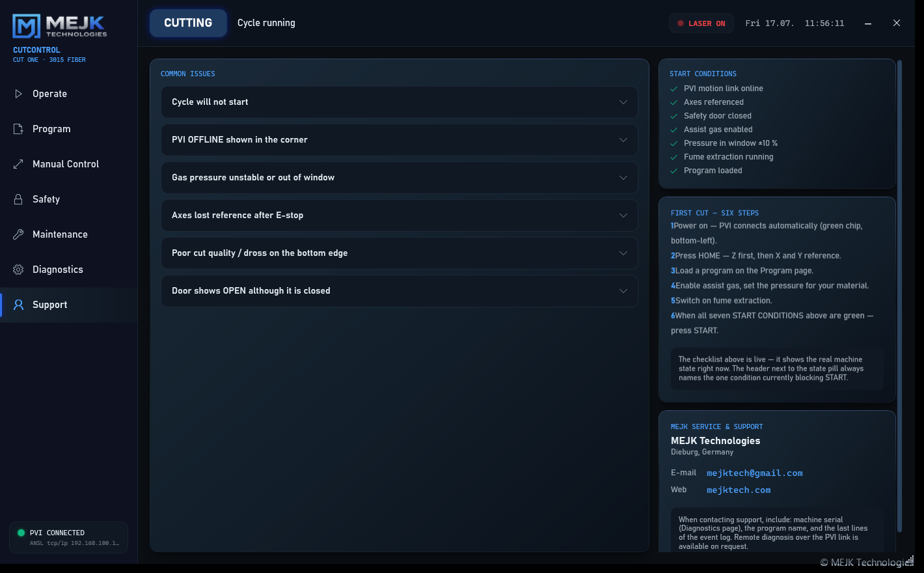Open the Manual Control page
Viewport: 924px width, 573px height.
point(69,164)
